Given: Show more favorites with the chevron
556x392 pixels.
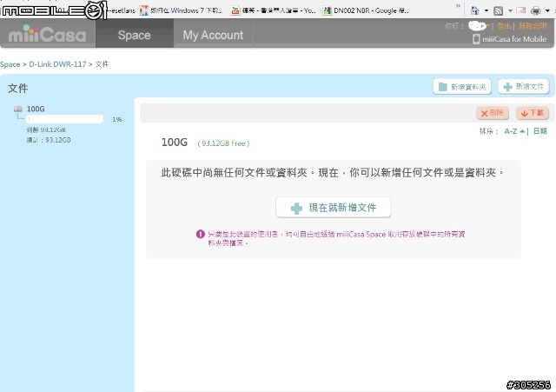Looking at the screenshot, I should coord(458,6).
